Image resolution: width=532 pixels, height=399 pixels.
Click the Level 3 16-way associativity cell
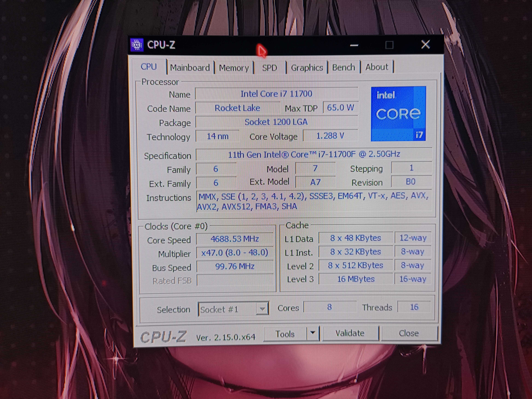click(x=413, y=279)
